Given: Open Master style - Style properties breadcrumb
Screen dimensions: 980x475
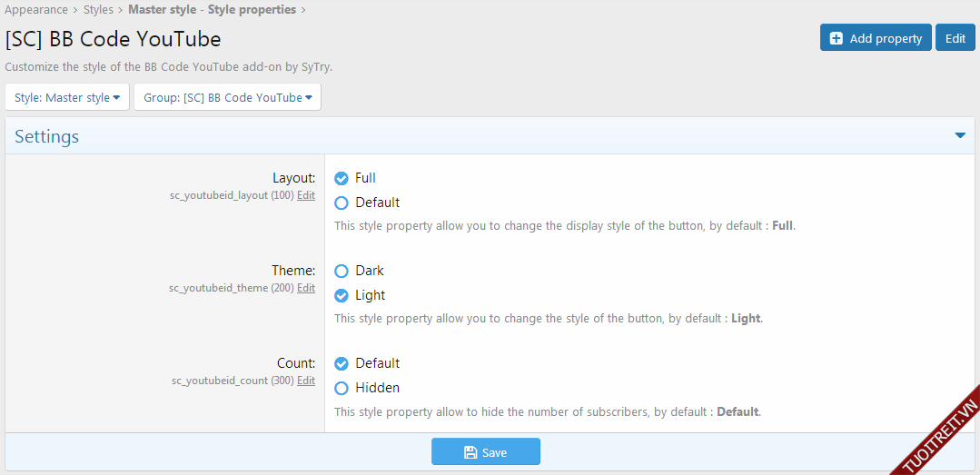Looking at the screenshot, I should pyautogui.click(x=212, y=10).
